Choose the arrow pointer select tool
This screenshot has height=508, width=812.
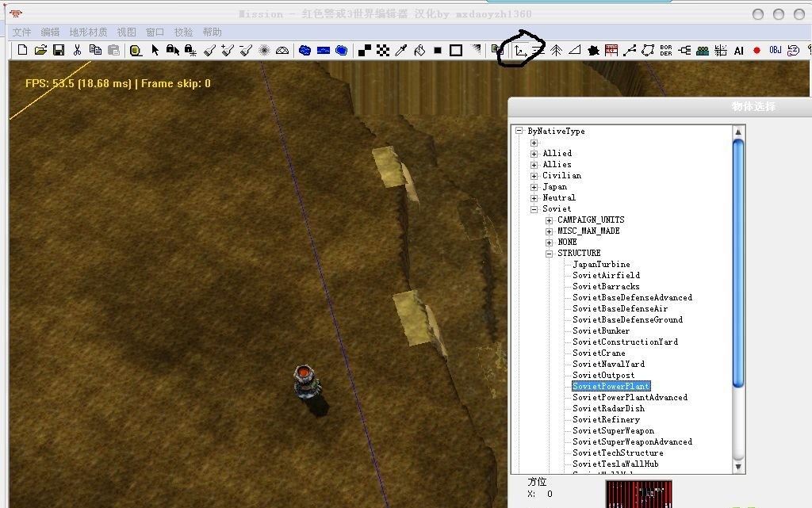(x=155, y=50)
